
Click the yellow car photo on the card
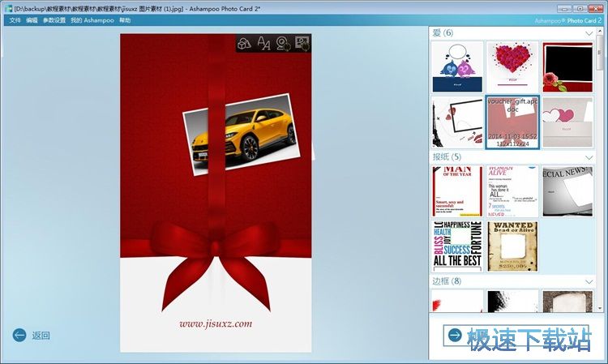click(242, 135)
